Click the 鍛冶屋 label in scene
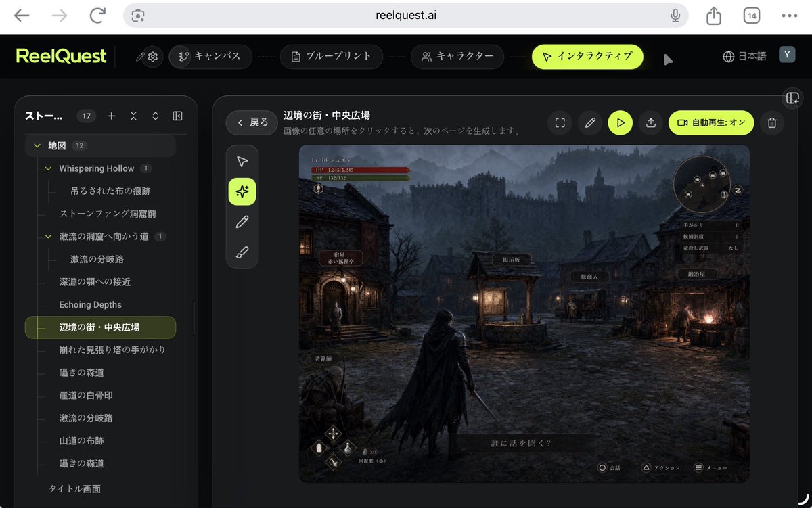Image resolution: width=812 pixels, height=508 pixels. click(697, 275)
